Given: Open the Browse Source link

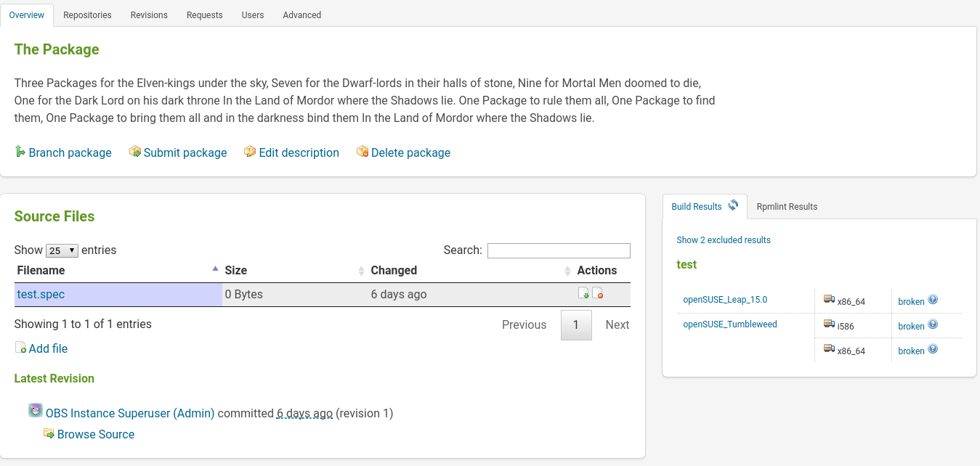Looking at the screenshot, I should click(96, 434).
